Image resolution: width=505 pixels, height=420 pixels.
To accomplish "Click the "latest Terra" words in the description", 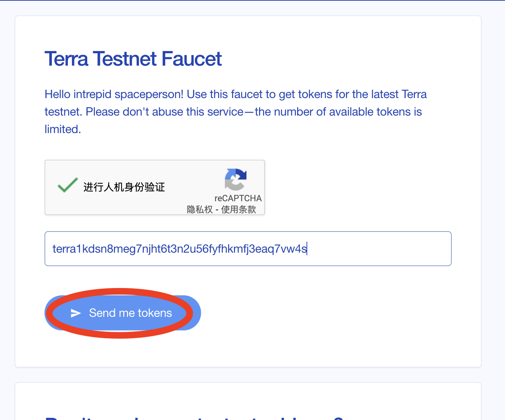I will 398,94.
